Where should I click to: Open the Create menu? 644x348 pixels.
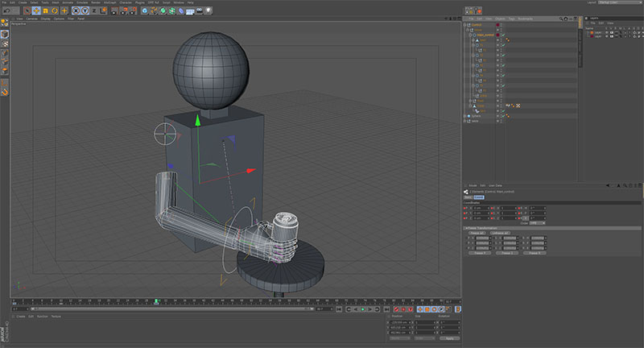click(23, 2)
